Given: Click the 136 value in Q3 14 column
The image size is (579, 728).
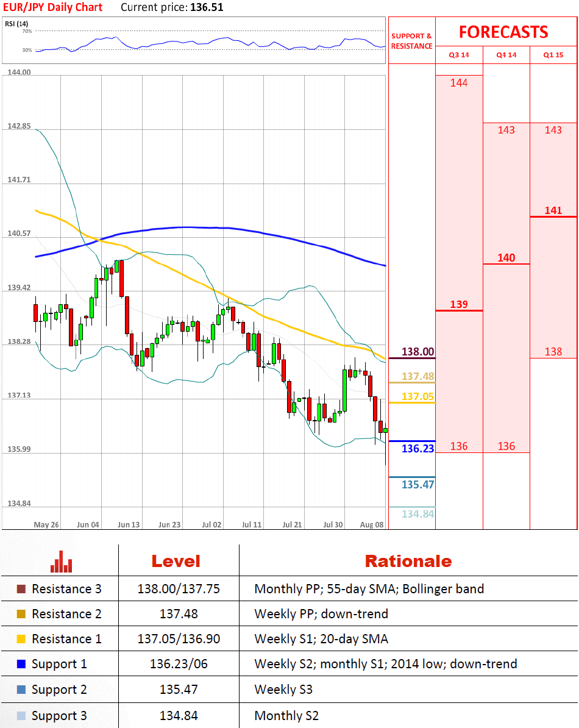Looking at the screenshot, I should 459,446.
